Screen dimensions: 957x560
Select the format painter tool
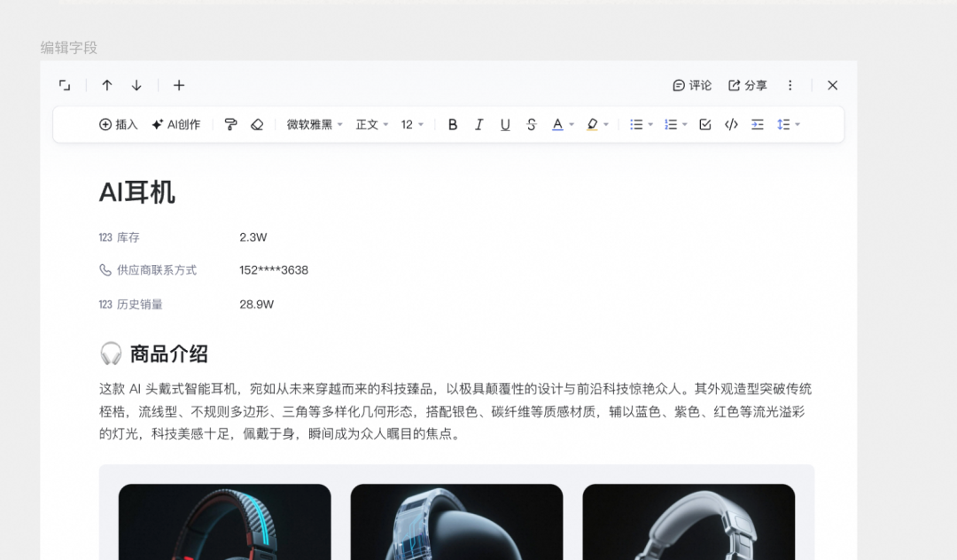tap(230, 125)
